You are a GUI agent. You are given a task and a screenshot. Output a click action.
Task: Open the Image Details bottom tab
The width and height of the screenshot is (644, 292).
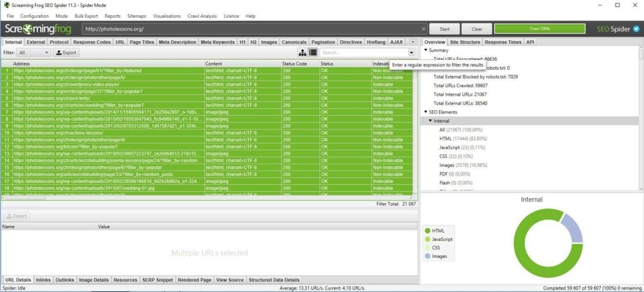coord(94,280)
